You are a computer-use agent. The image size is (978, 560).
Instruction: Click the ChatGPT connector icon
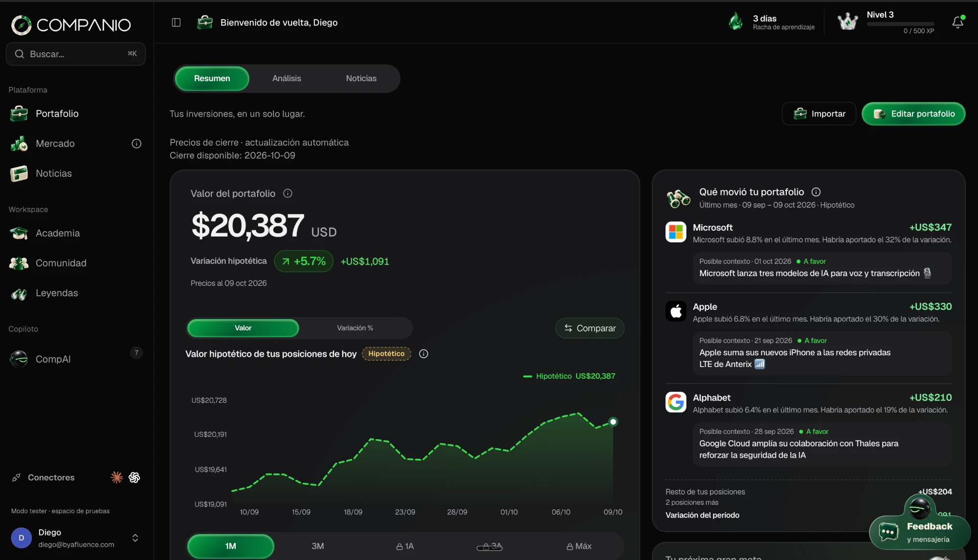point(134,477)
